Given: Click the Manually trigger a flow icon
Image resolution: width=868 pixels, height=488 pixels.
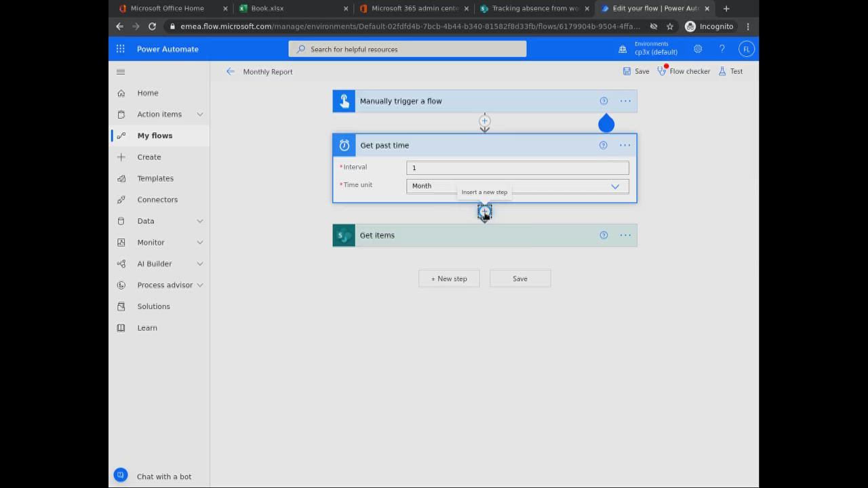Looking at the screenshot, I should coord(344,101).
